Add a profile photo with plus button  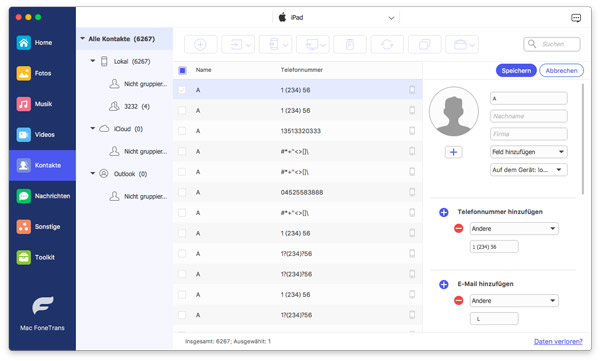[453, 152]
